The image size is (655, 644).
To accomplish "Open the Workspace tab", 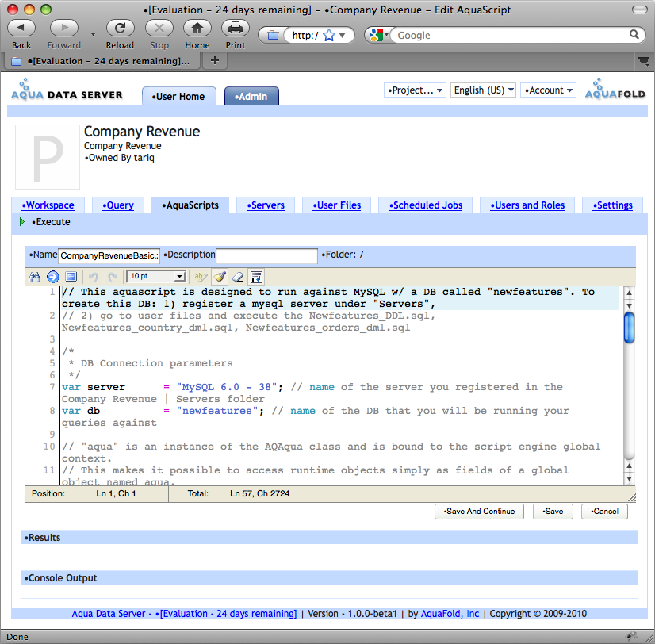I will (48, 205).
